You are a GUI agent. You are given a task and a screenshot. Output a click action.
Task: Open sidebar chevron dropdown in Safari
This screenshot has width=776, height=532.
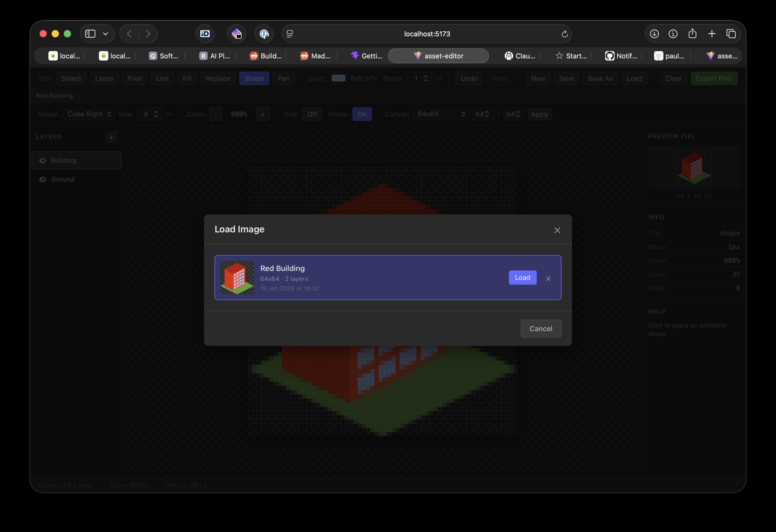(x=106, y=34)
